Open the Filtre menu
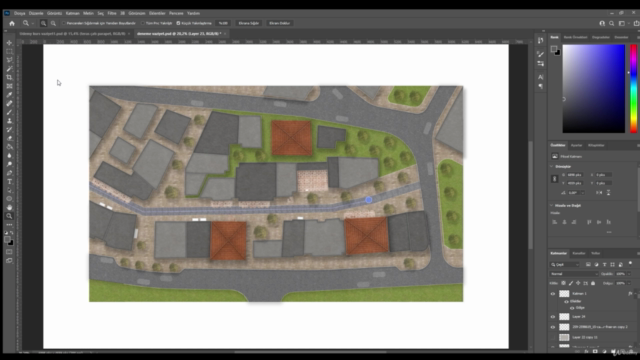 click(112, 13)
